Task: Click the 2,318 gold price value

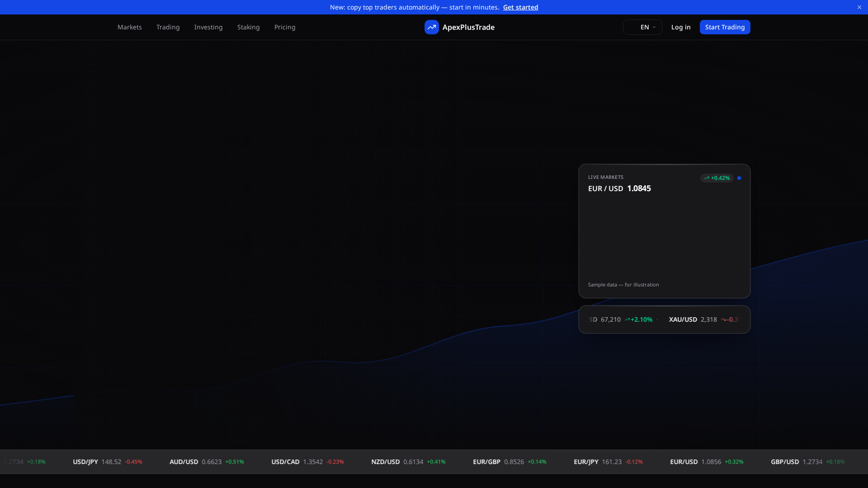Action: point(709,319)
